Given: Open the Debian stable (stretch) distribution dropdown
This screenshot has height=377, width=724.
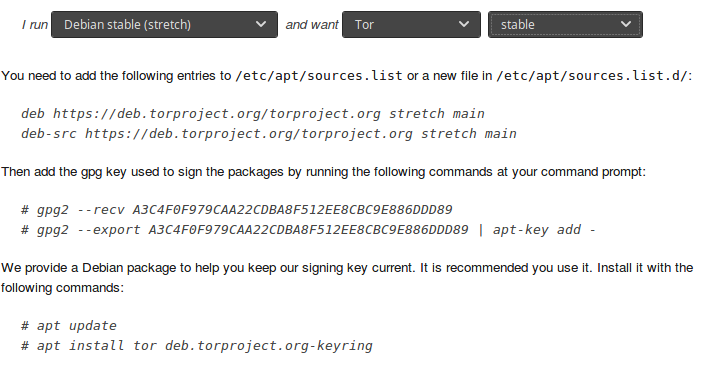Looking at the screenshot, I should pos(164,24).
